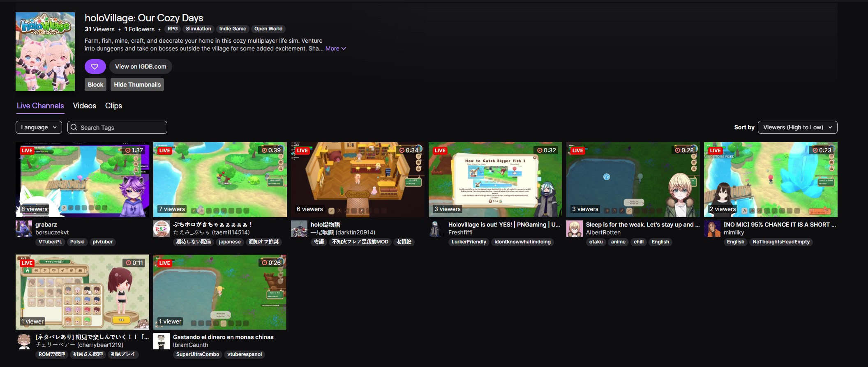Viewport: 868px width, 367px height.
Task: Click the VTuberPL tag
Action: point(50,242)
